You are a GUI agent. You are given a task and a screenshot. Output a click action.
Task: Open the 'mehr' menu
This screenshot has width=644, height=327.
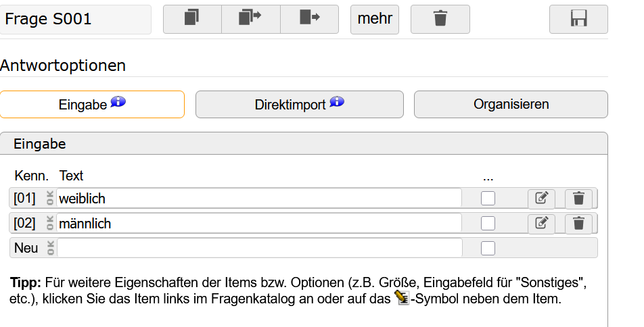pos(375,19)
